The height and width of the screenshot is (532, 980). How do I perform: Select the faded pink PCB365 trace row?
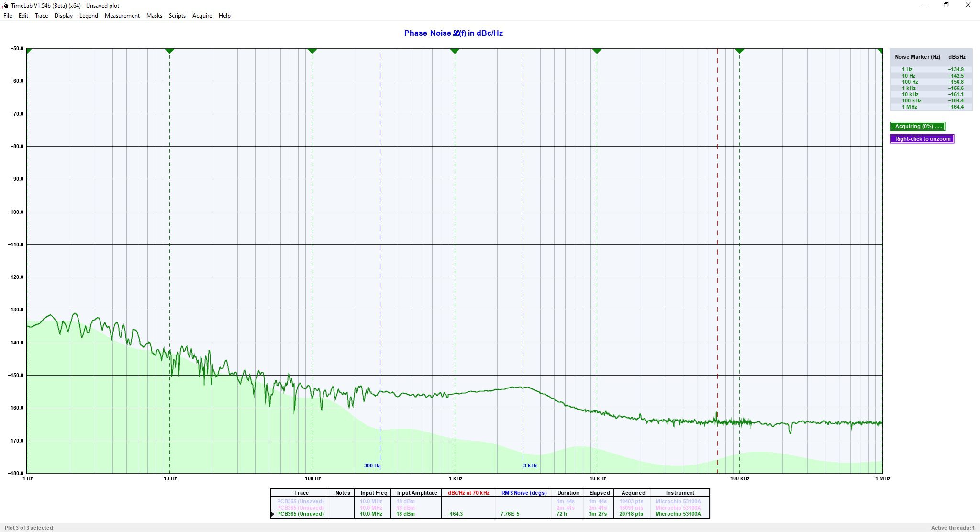[x=300, y=508]
